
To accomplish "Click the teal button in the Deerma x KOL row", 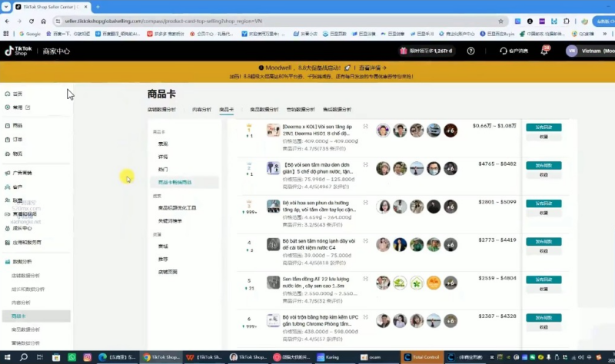I will coord(544,127).
